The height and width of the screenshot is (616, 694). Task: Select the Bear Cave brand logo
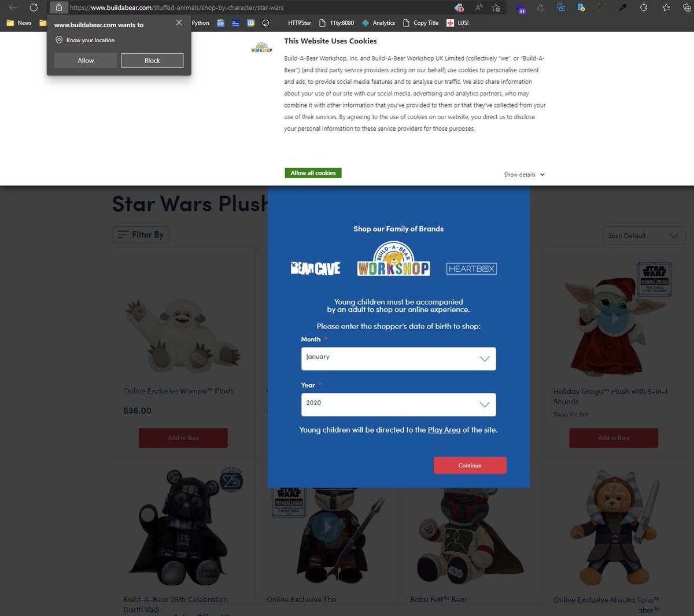pos(316,268)
